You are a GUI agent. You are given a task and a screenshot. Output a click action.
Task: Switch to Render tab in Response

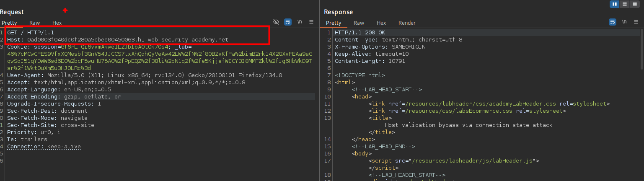[x=407, y=23]
